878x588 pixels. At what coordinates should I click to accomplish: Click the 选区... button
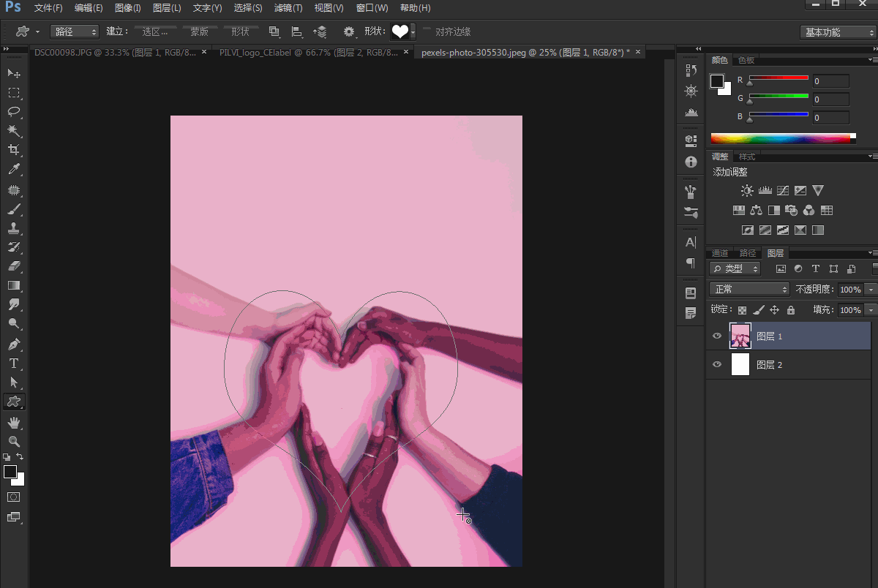155,31
